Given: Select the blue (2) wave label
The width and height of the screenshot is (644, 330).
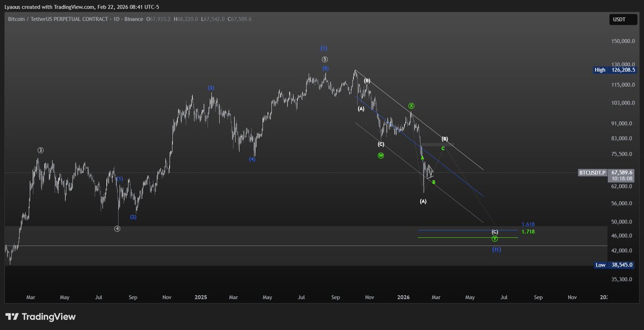Looking at the screenshot, I should (133, 217).
